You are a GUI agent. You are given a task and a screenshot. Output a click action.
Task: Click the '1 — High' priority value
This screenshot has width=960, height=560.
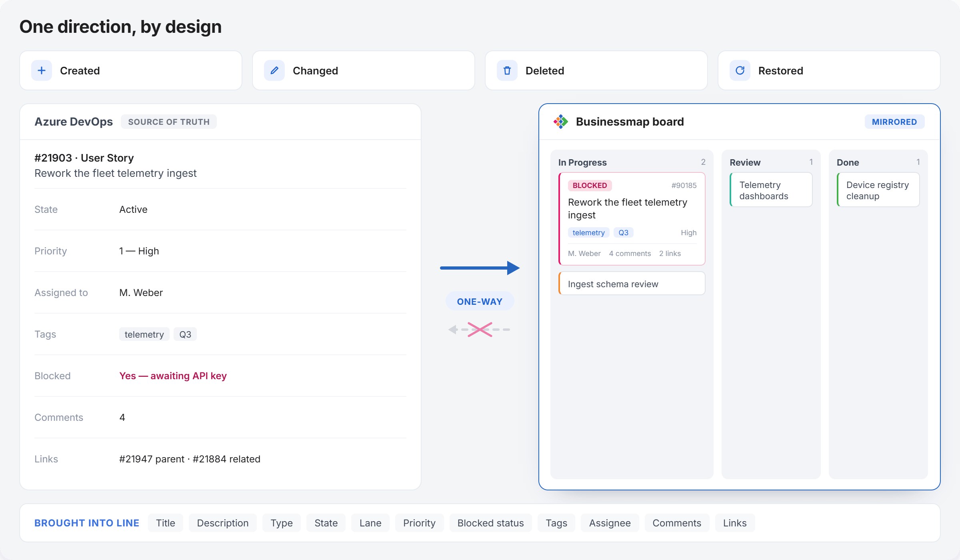(x=139, y=251)
